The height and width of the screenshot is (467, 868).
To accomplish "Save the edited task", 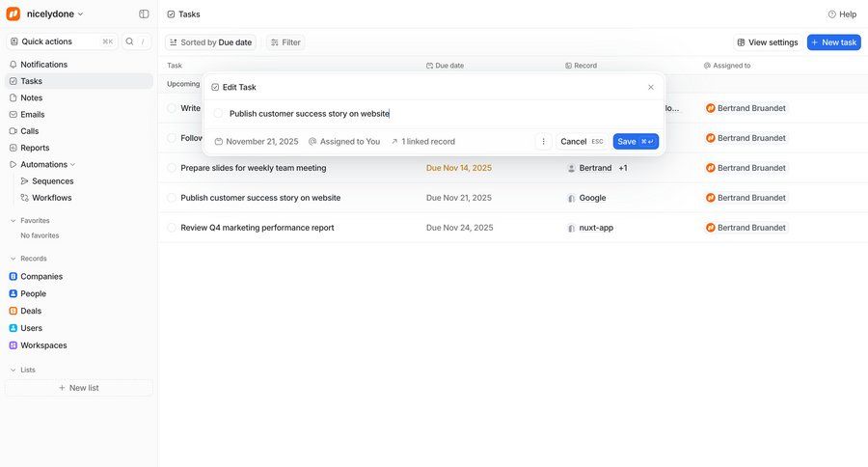I will click(x=636, y=141).
